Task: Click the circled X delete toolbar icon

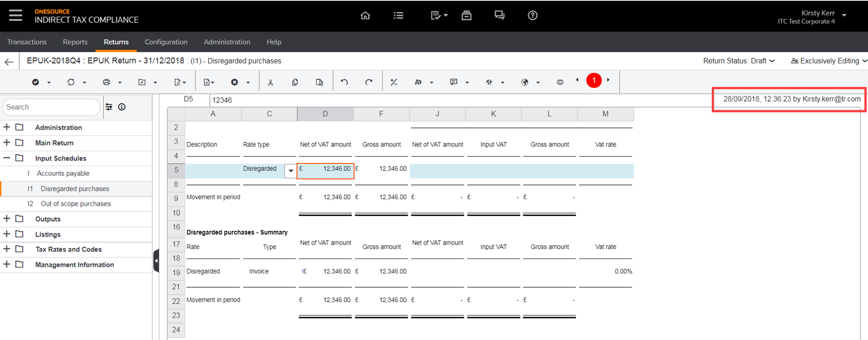Action: coord(234,82)
